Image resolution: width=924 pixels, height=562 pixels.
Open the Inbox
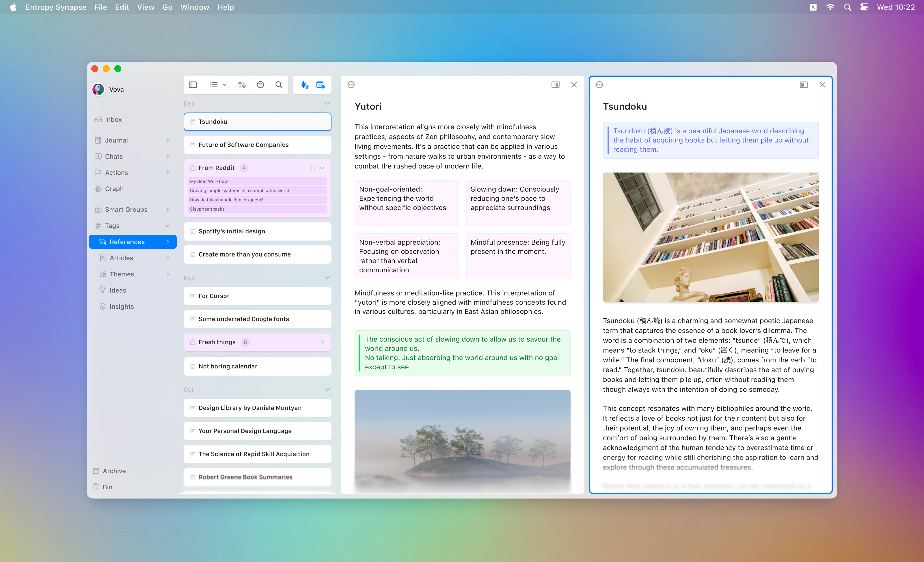[x=113, y=119]
